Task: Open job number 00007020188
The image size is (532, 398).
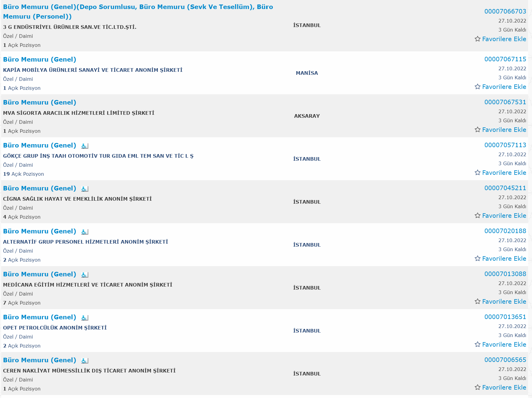Action: [505, 231]
